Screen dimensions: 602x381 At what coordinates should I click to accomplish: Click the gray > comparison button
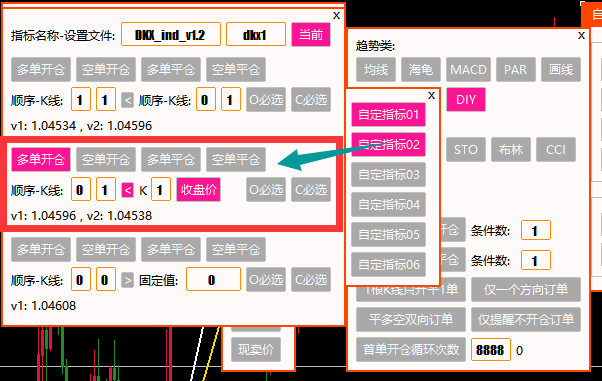click(x=127, y=280)
